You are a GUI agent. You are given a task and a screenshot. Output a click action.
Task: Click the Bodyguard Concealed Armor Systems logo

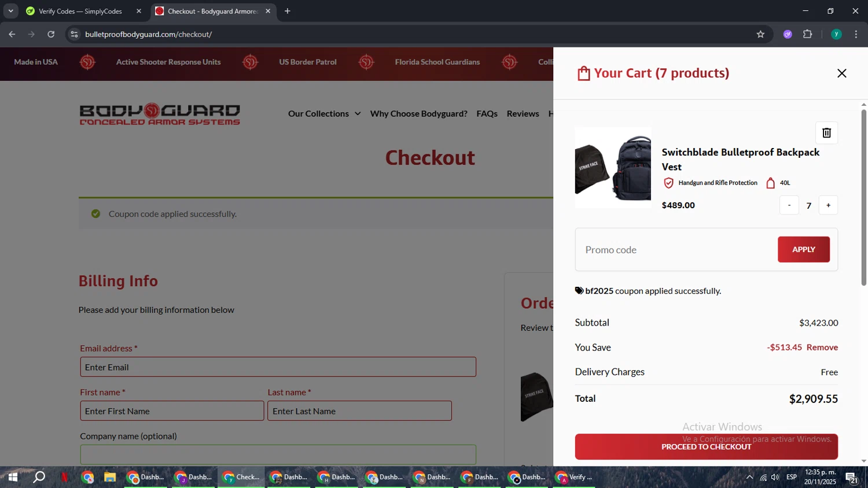pos(160,114)
